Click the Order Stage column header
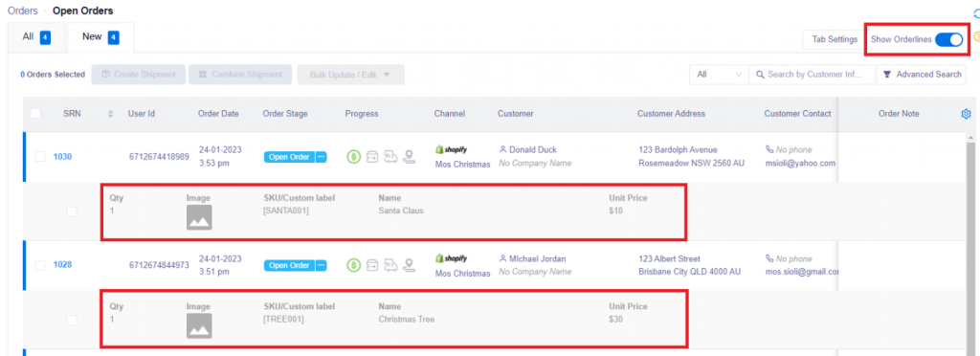 (285, 114)
